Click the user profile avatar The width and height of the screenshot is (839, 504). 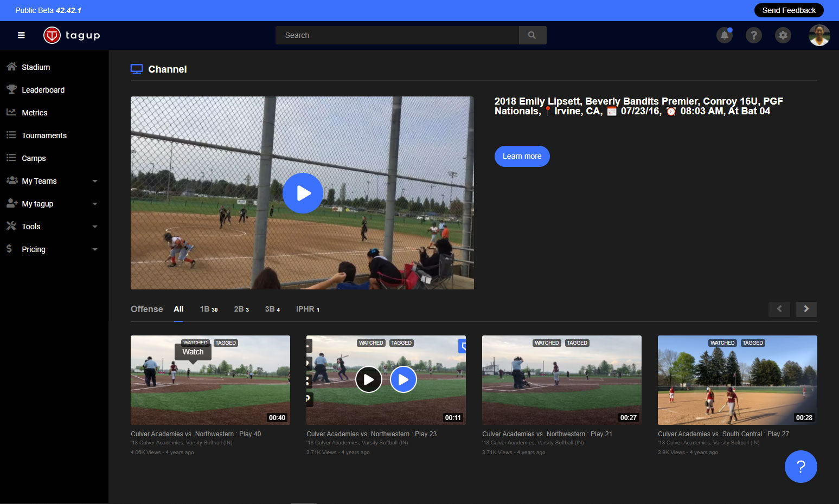tap(819, 35)
